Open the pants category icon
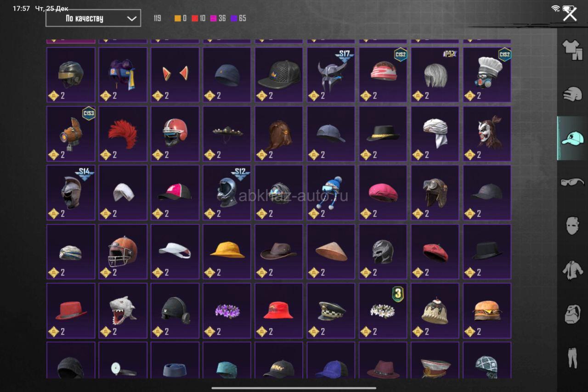This screenshot has width=588, height=392. coord(572,358)
